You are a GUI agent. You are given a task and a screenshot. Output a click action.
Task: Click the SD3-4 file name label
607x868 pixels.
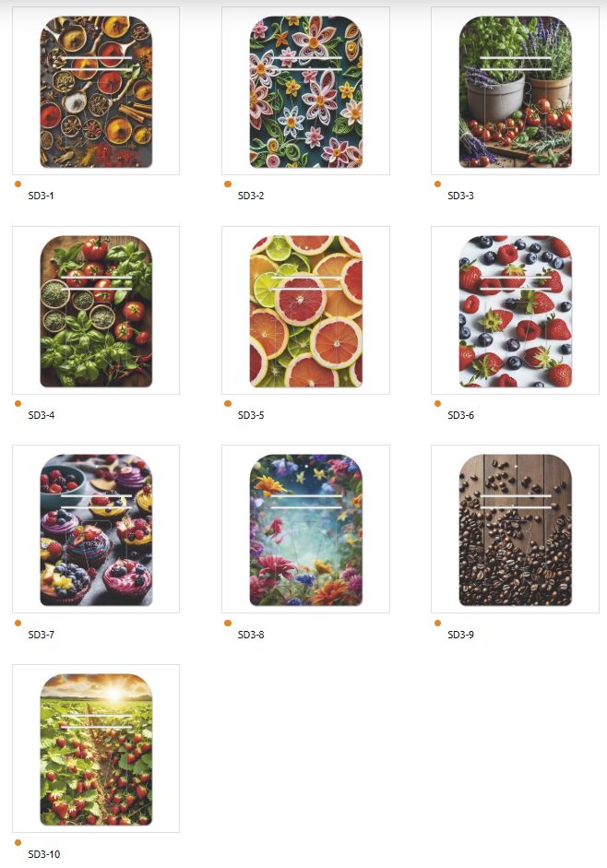(42, 415)
